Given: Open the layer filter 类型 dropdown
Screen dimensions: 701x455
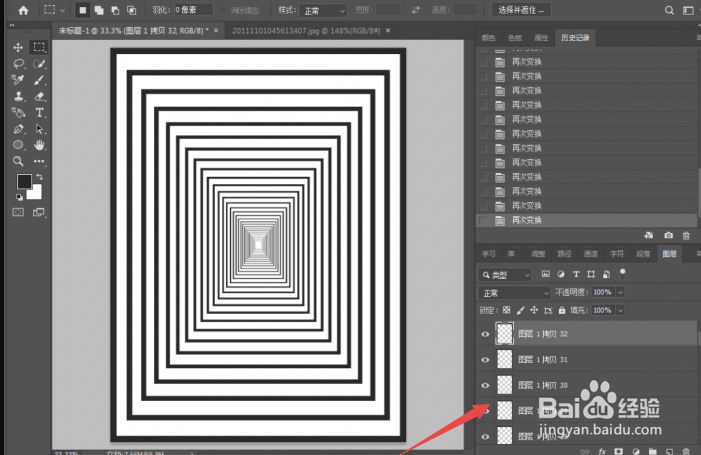Looking at the screenshot, I should [x=505, y=275].
